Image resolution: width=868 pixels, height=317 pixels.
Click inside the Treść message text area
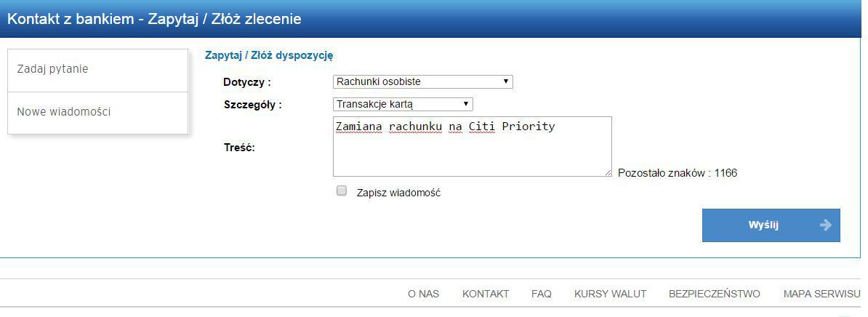tap(473, 147)
